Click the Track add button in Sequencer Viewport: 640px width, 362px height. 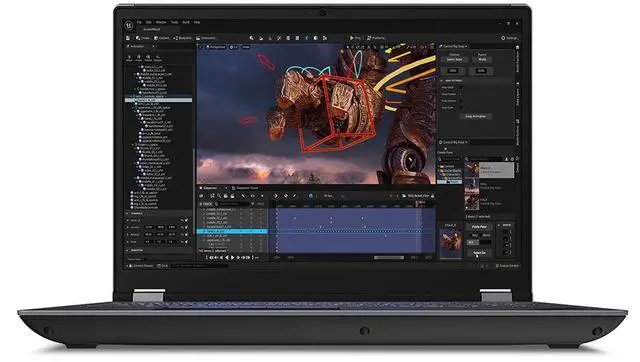tap(206, 204)
